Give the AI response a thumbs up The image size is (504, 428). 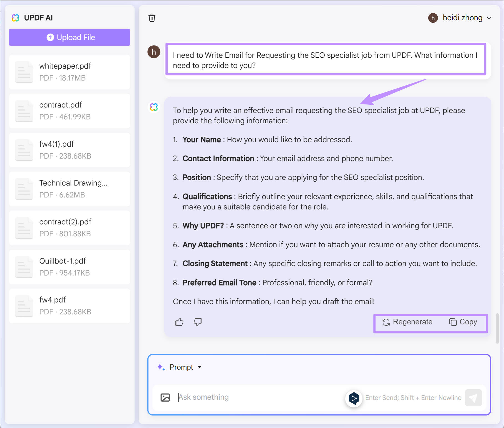(x=179, y=322)
